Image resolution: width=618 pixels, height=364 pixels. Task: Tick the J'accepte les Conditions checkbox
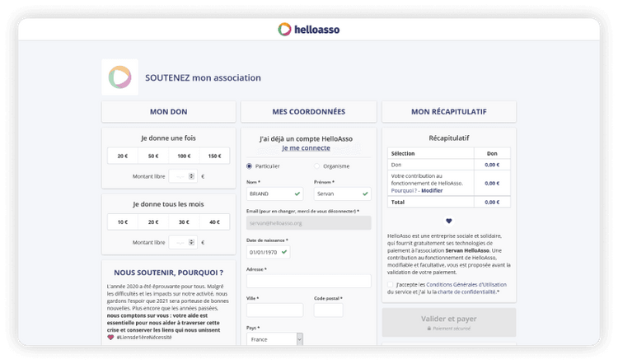pyautogui.click(x=391, y=284)
